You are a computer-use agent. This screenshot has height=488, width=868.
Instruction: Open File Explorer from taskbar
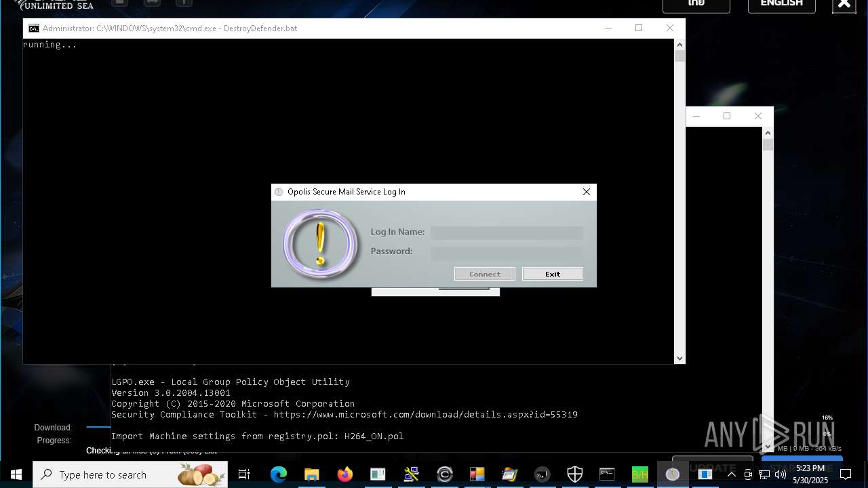point(311,474)
